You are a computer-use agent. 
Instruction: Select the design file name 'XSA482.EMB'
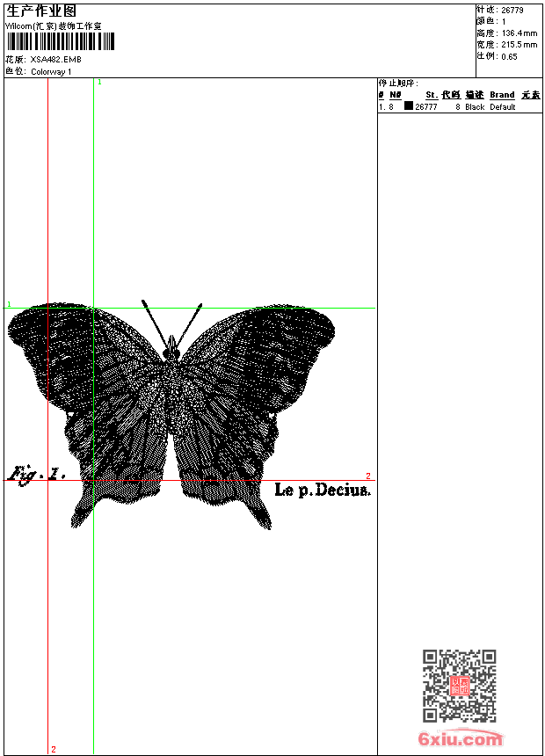pyautogui.click(x=55, y=60)
